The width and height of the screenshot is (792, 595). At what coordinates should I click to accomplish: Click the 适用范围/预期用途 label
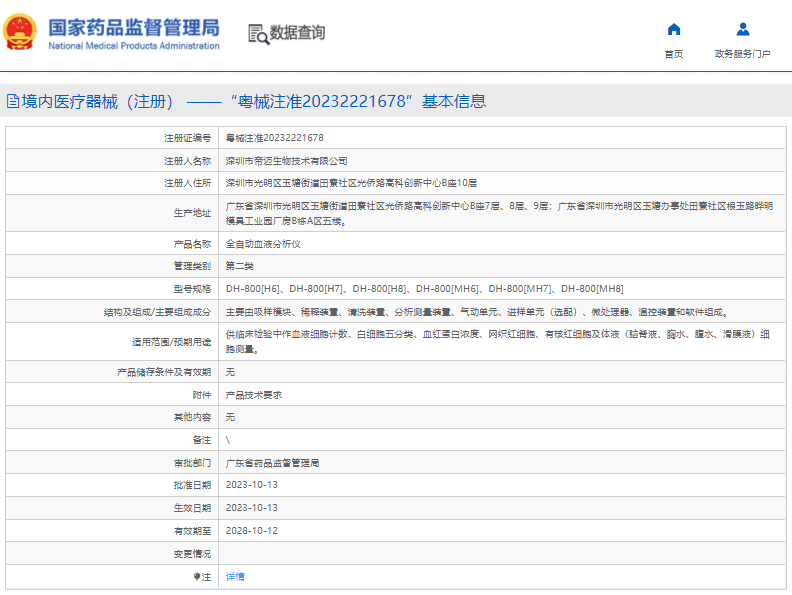172,342
